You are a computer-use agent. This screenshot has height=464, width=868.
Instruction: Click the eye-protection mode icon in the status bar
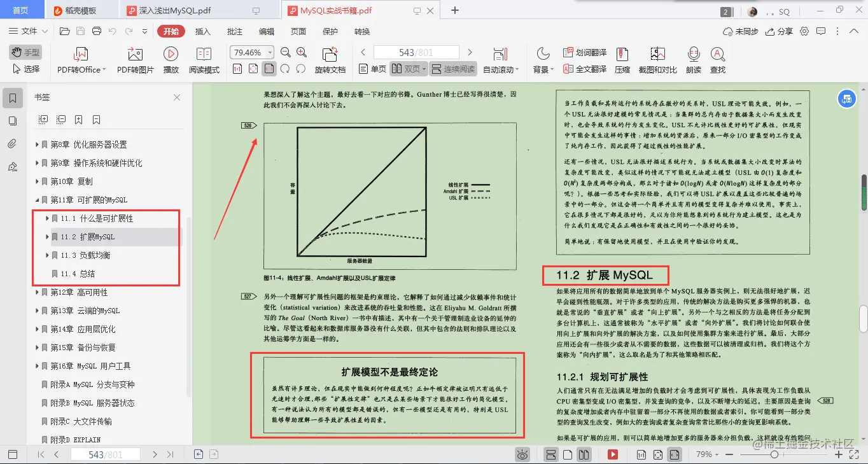click(x=522, y=454)
